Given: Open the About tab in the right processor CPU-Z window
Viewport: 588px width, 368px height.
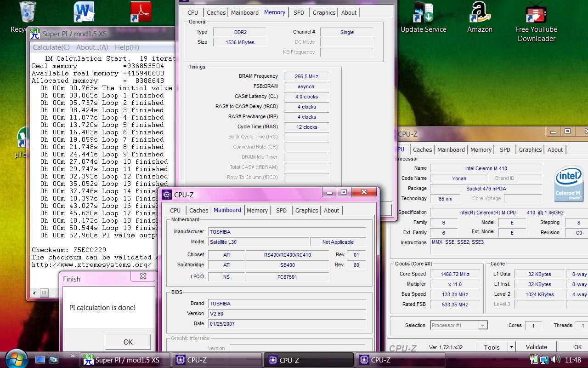Looking at the screenshot, I should 555,149.
